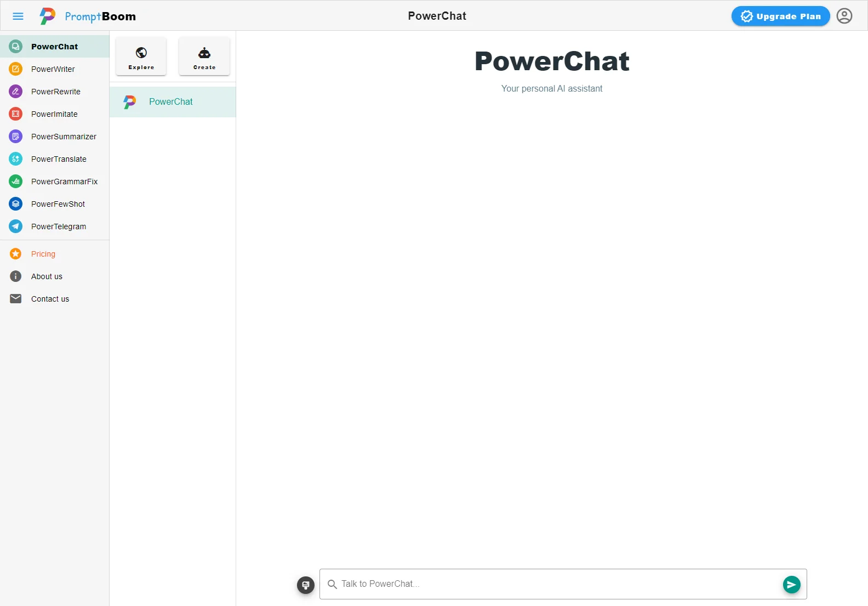
Task: Open PowerFewShot tool
Action: pyautogui.click(x=55, y=204)
